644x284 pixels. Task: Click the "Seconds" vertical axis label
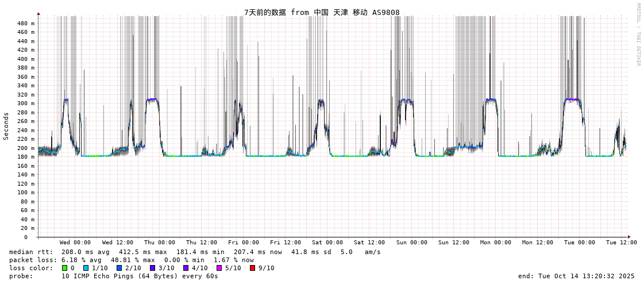coord(6,126)
